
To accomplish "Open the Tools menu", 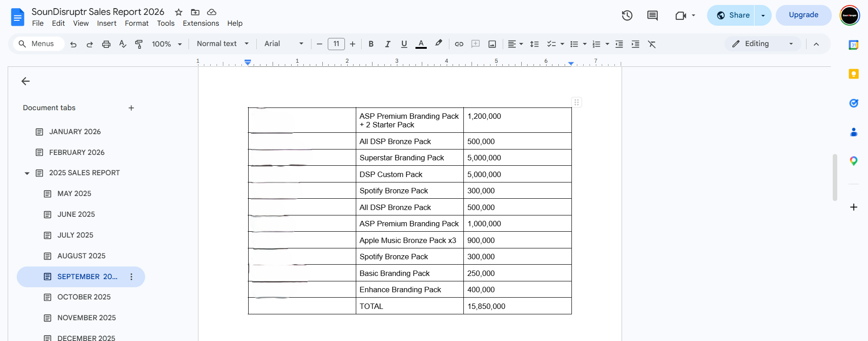I will coord(166,23).
